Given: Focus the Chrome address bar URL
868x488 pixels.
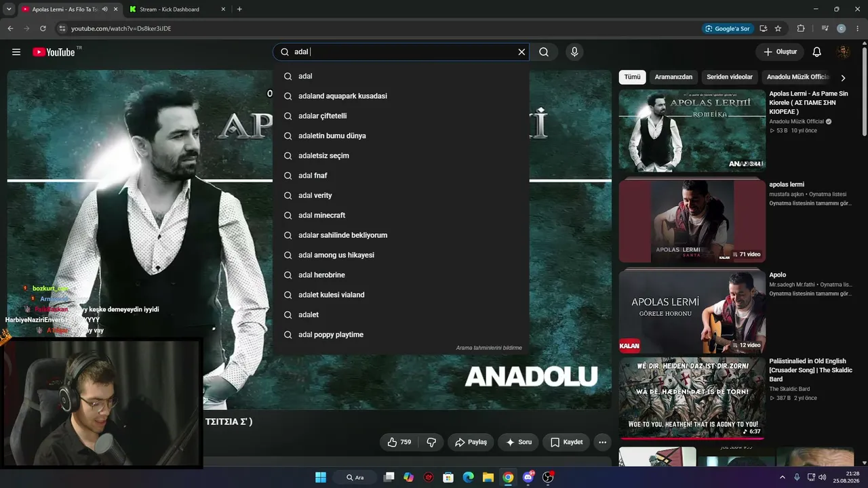Looking at the screenshot, I should click(x=121, y=28).
